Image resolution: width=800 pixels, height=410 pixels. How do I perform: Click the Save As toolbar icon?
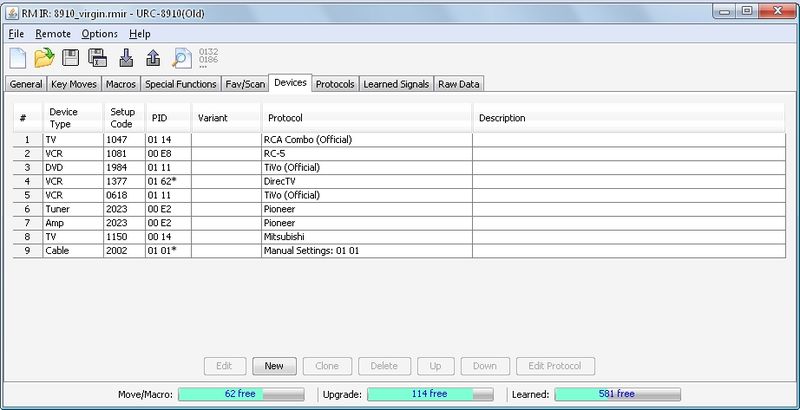pos(98,58)
